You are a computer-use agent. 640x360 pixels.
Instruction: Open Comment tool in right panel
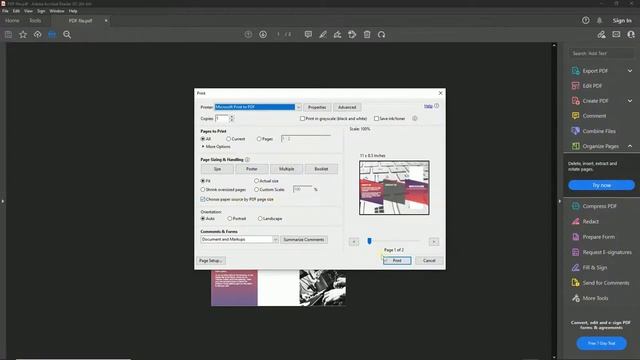pyautogui.click(x=594, y=116)
